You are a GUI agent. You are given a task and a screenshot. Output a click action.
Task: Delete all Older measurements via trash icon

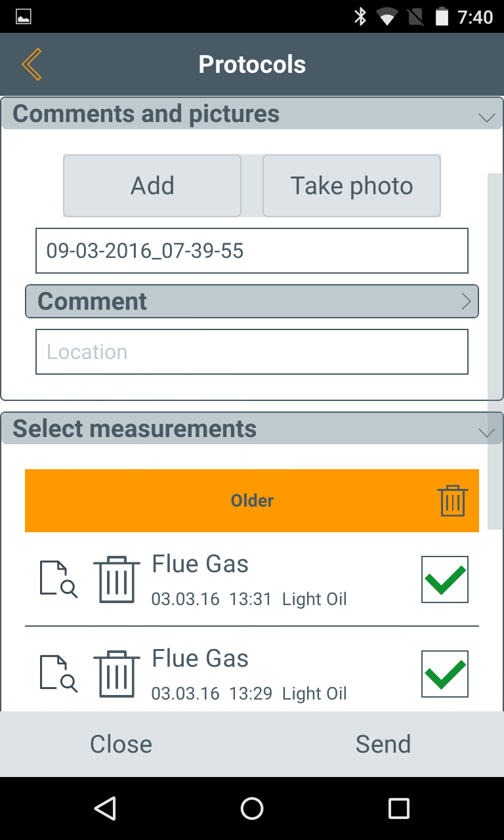pyautogui.click(x=453, y=501)
